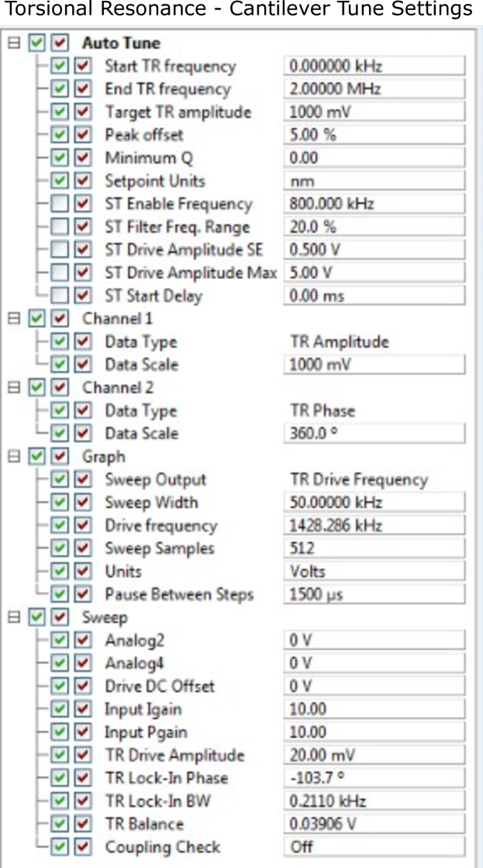Toggle red checkbox for Auto Tune
Image resolution: width=483 pixels, height=868 pixels.
[x=60, y=43]
